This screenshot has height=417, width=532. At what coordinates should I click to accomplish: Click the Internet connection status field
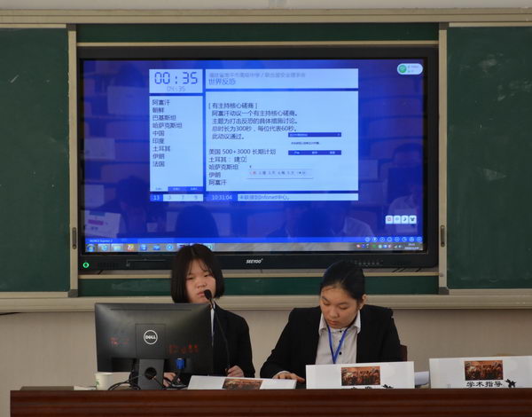coord(298,197)
